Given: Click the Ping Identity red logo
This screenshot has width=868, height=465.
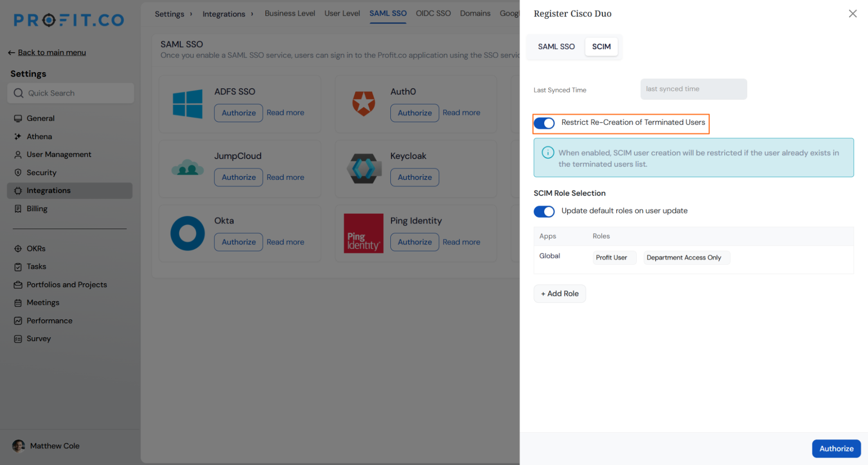Looking at the screenshot, I should click(363, 233).
